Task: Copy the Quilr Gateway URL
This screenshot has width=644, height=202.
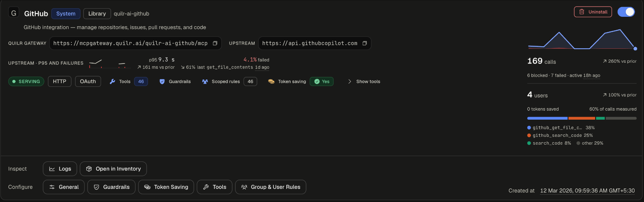Action: pyautogui.click(x=215, y=43)
